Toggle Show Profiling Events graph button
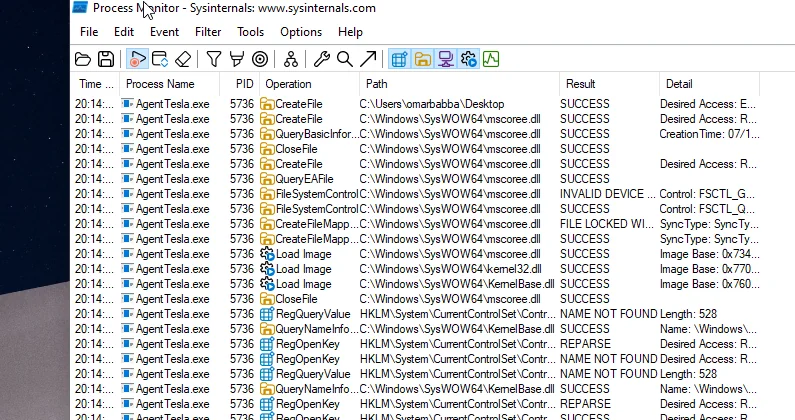 491,59
